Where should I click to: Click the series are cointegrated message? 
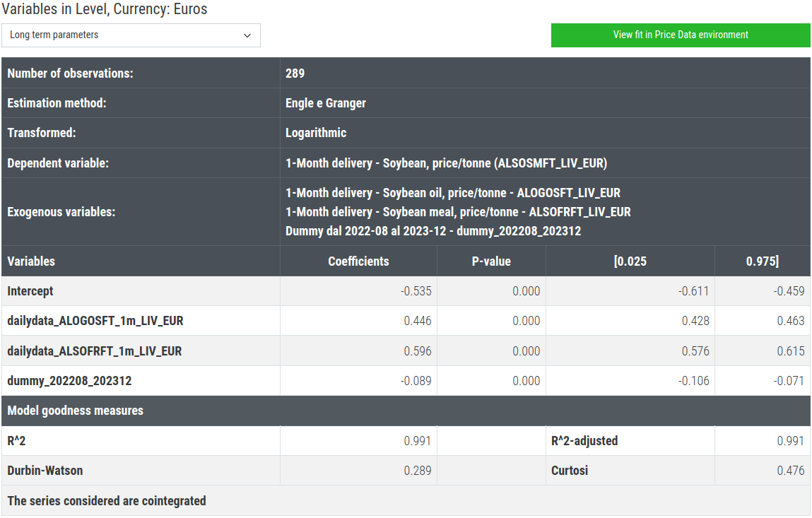(x=107, y=501)
